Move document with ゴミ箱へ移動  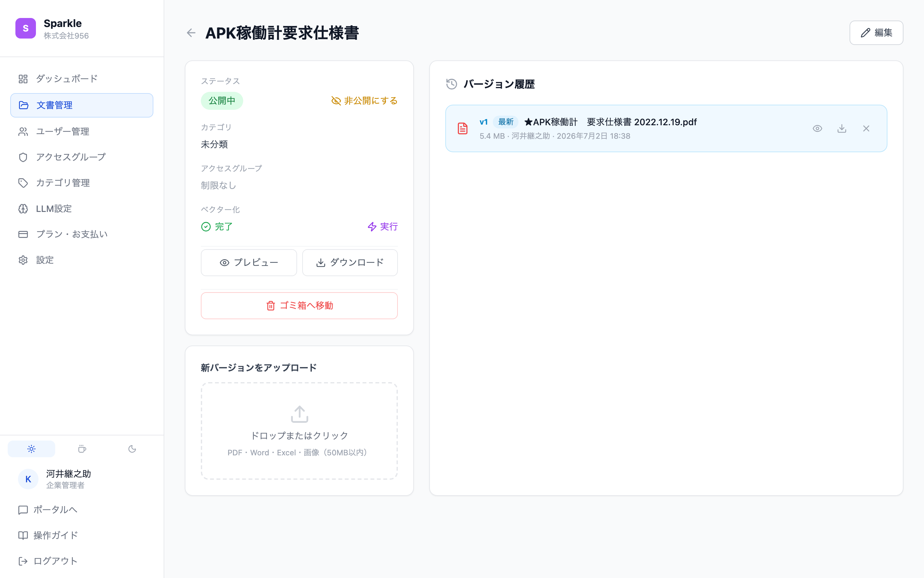point(299,305)
